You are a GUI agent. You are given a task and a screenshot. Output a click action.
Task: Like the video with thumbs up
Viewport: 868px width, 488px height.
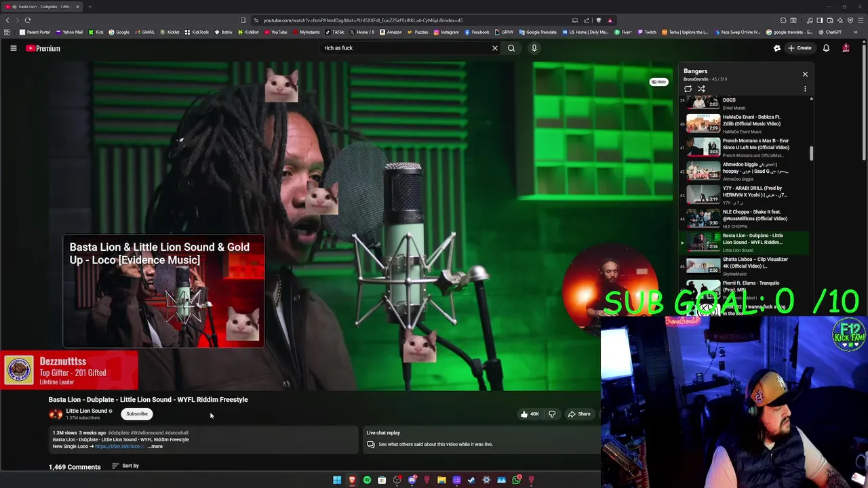[530, 414]
